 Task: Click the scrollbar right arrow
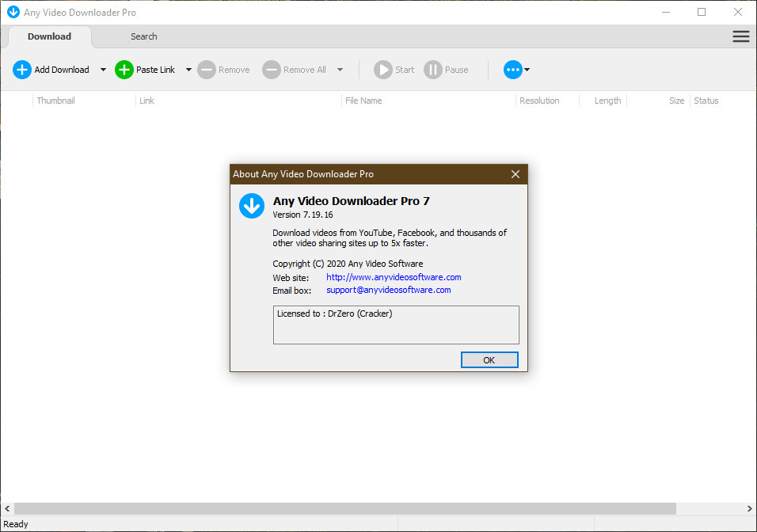(749, 508)
